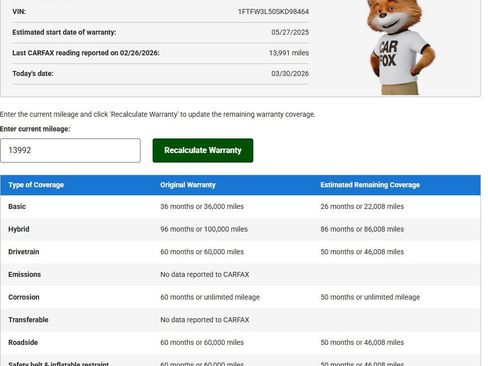The image size is (488, 366).
Task: Click Drivetrain remaining '50 months or 46,008 miles'
Action: point(362,252)
